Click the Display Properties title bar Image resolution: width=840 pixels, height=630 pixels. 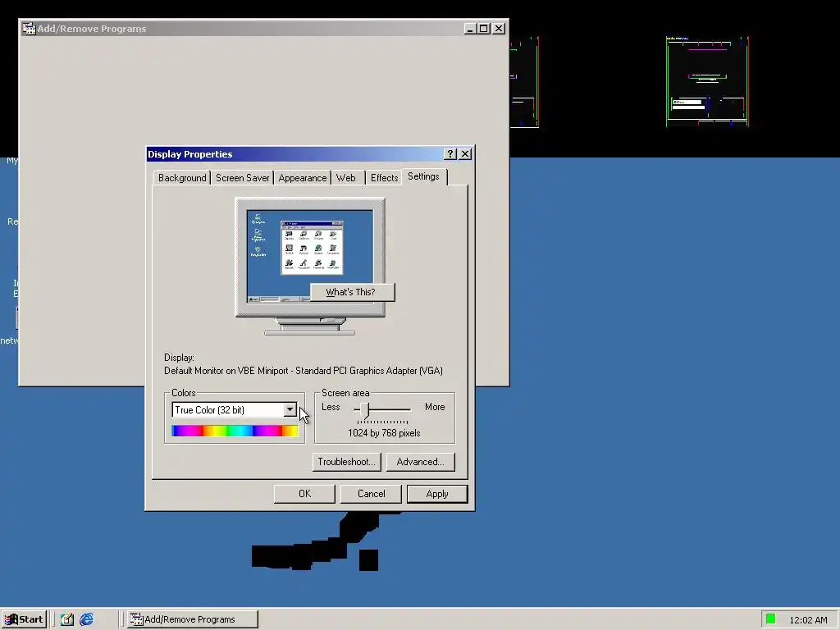294,154
